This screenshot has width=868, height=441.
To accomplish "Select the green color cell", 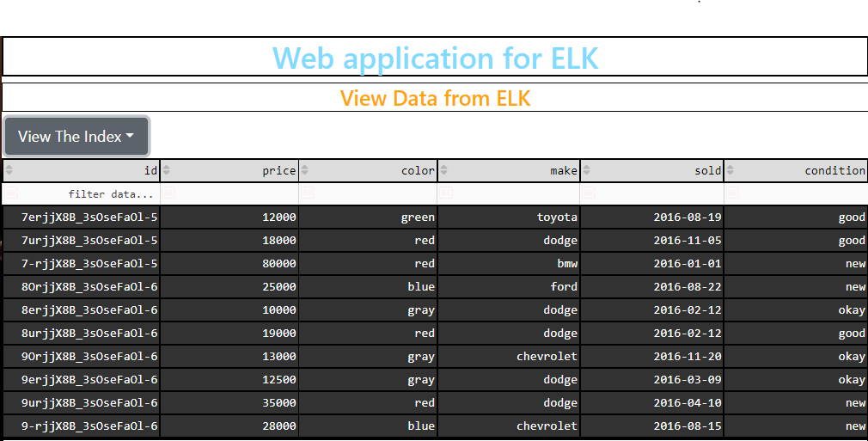I will click(368, 217).
